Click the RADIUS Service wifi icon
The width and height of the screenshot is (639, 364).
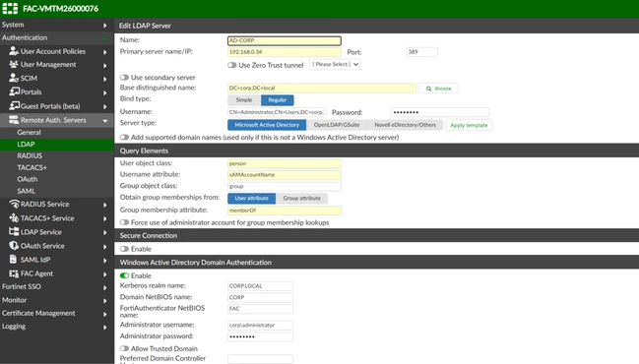(14, 204)
